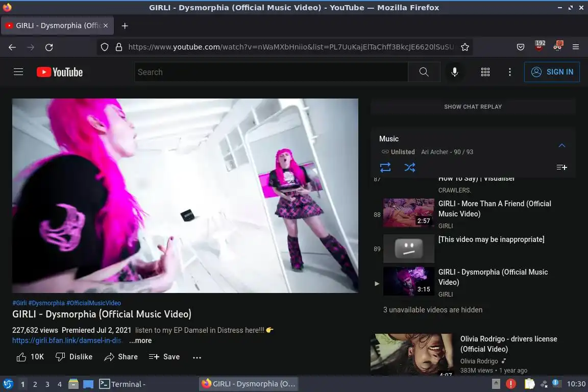
Task: Close the GIRLI - Dysmorphia tab
Action: point(106,26)
